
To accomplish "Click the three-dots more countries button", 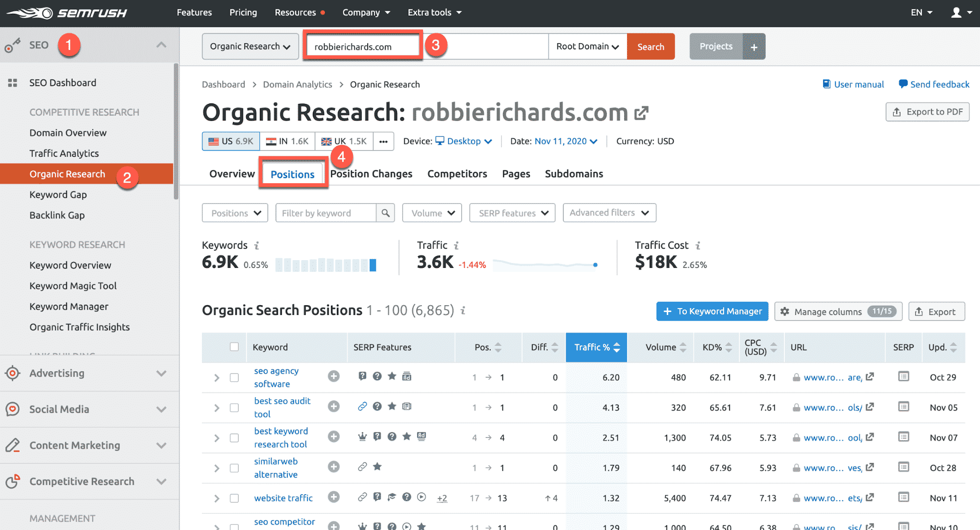I will click(383, 142).
